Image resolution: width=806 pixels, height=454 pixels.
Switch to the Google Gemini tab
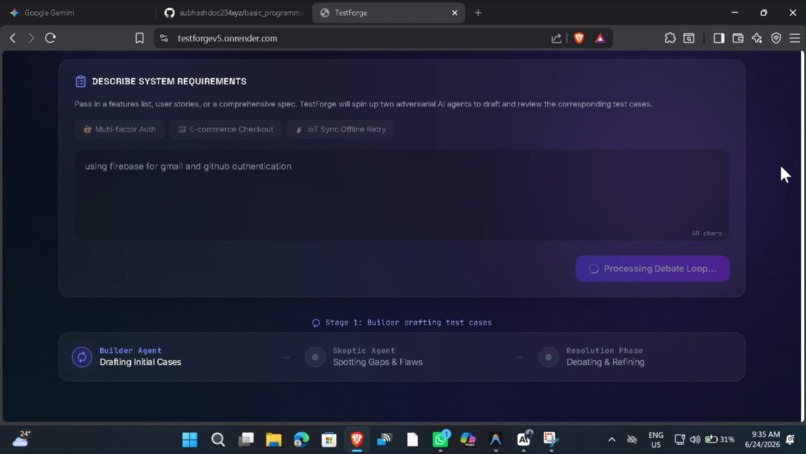tap(77, 13)
